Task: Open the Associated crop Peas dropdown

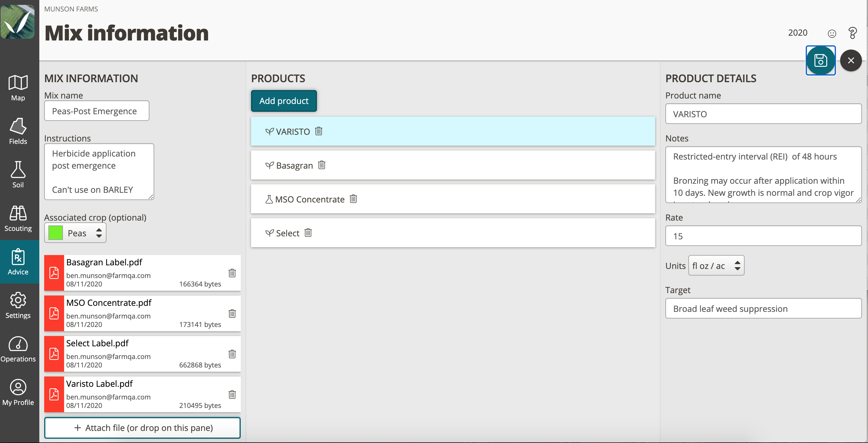Action: pos(75,233)
